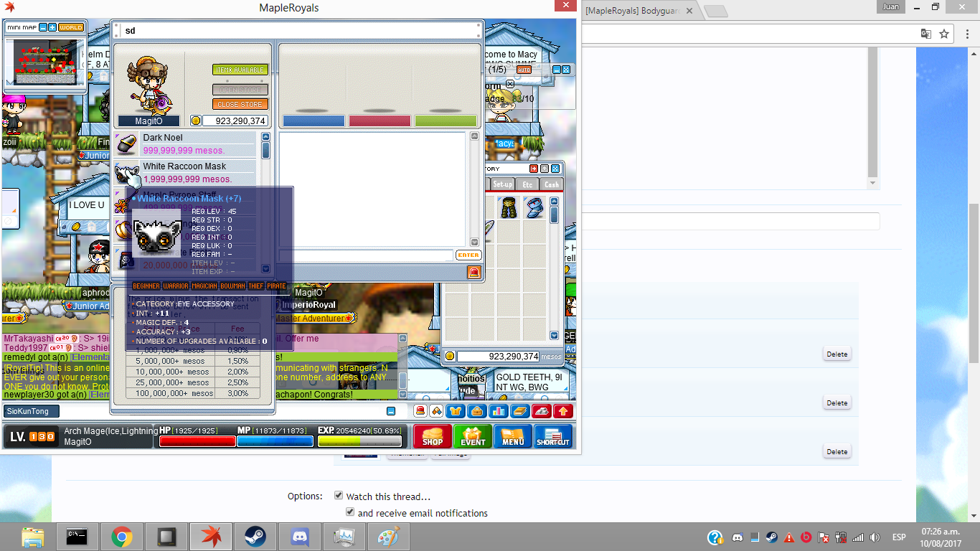Image resolution: width=980 pixels, height=551 pixels.
Task: Select the dark pants item in inventory
Action: click(x=509, y=208)
